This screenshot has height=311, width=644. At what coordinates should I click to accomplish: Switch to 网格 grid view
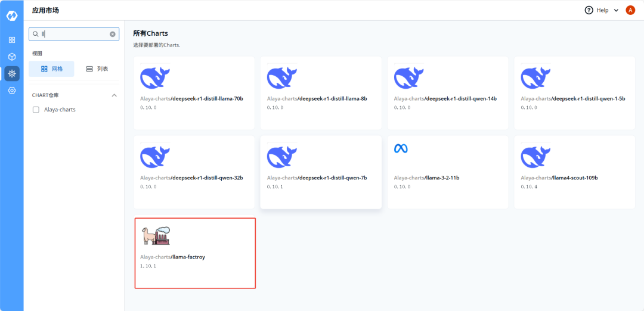point(51,69)
